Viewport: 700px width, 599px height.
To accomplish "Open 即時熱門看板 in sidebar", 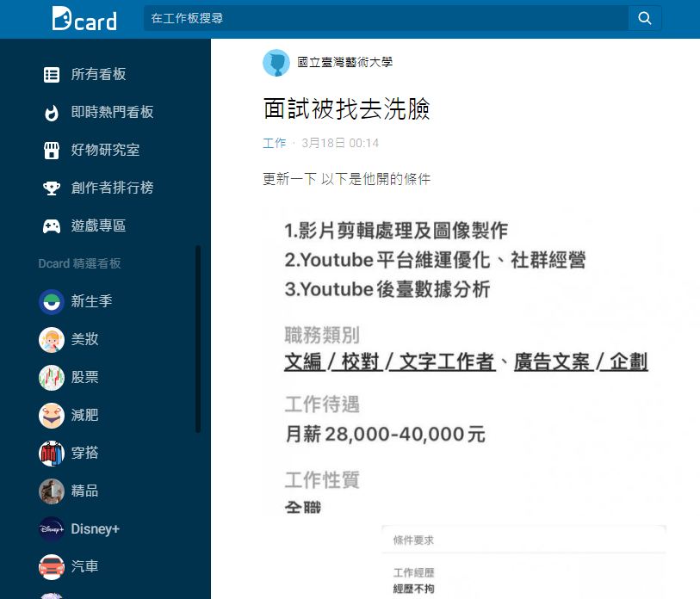I will point(112,112).
